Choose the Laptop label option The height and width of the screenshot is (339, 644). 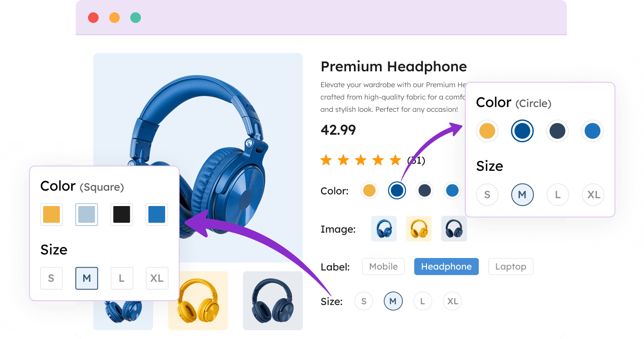(511, 266)
